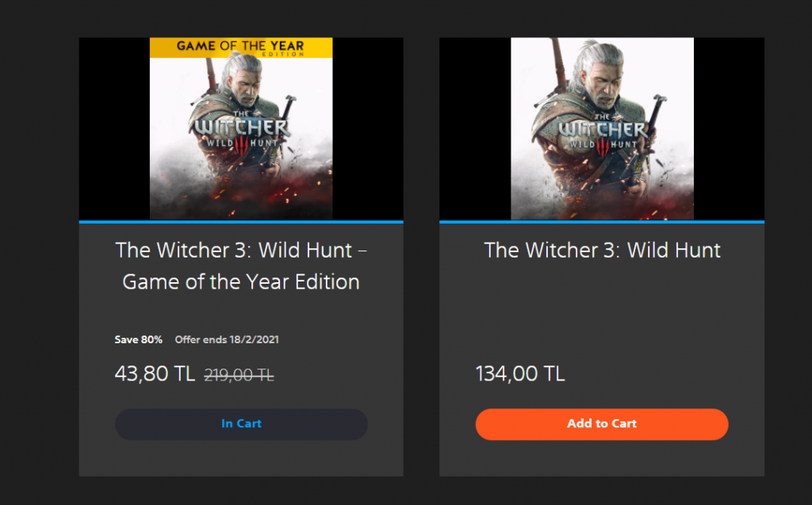812x505 pixels.
Task: Click the discounted 43,80 TL price
Action: (155, 373)
